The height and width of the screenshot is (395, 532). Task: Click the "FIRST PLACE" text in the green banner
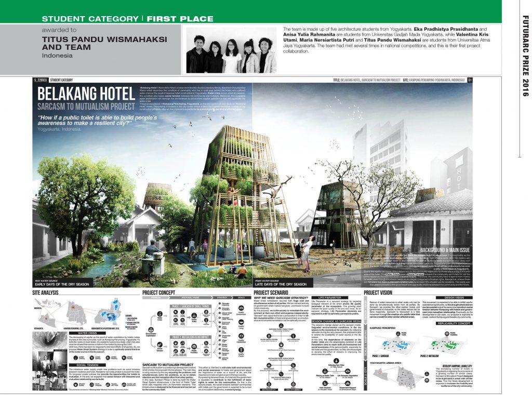(x=180, y=19)
